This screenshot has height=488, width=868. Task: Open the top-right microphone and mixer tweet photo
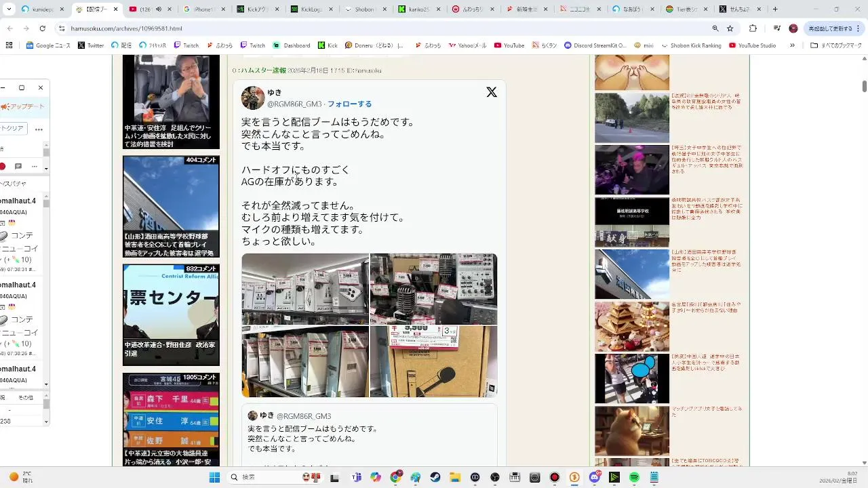tap(433, 289)
